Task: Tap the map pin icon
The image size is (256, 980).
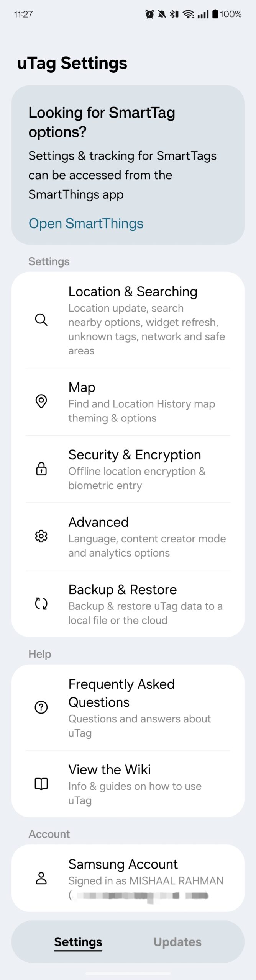Action: pyautogui.click(x=41, y=401)
